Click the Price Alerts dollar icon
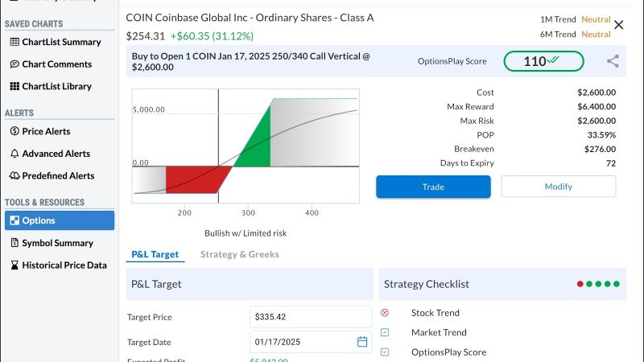644x362 pixels. tap(14, 131)
